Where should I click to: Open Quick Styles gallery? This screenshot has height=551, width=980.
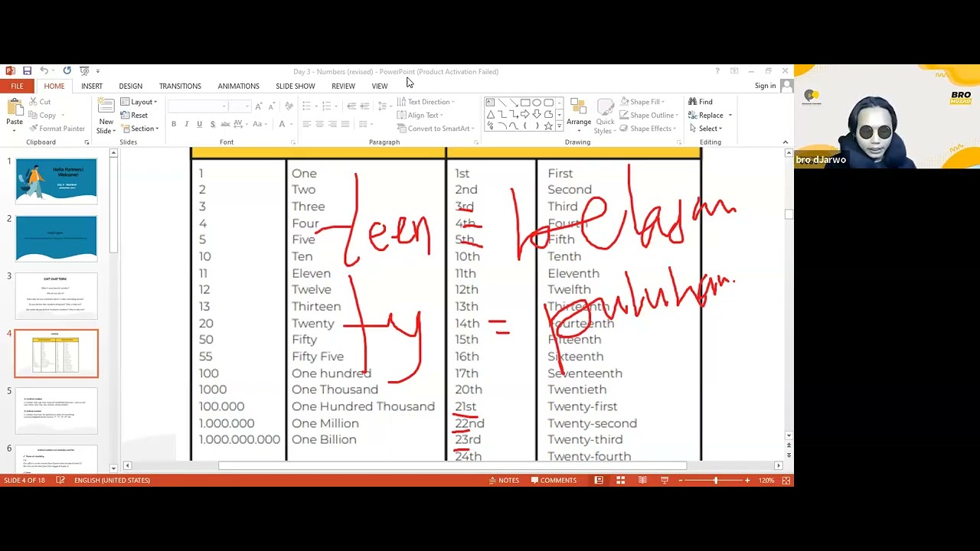(x=605, y=116)
